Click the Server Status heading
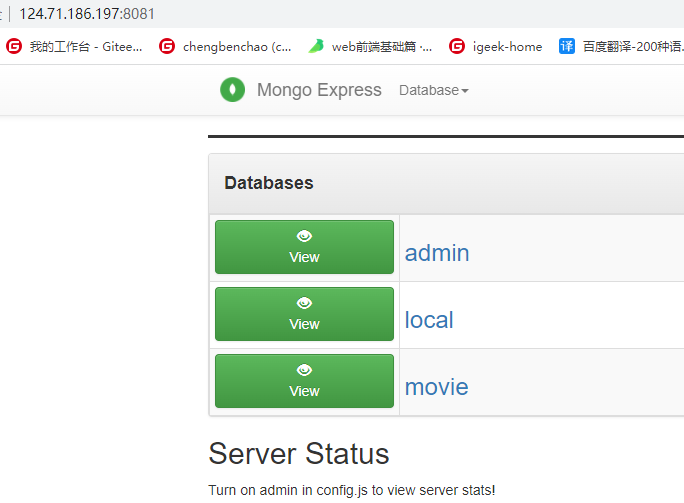The width and height of the screenshot is (684, 503). tap(299, 454)
